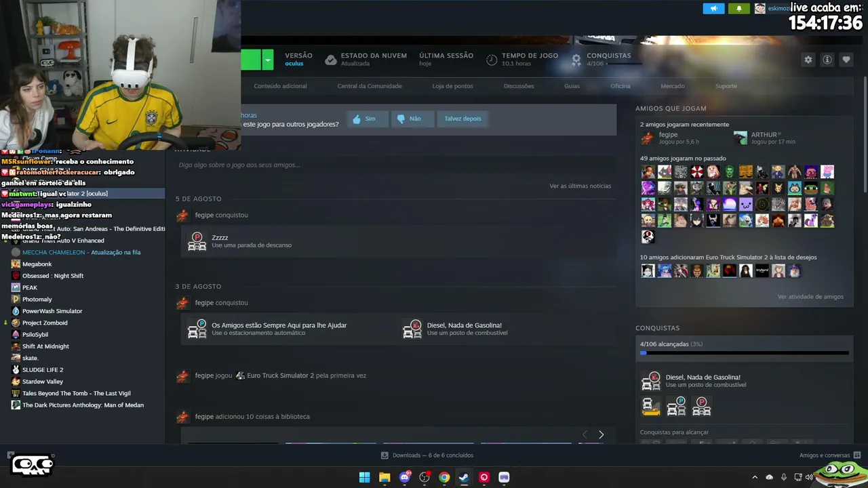Click the red parking achievement in Conquistas
Viewport: 868px width, 488px height.
tap(701, 406)
